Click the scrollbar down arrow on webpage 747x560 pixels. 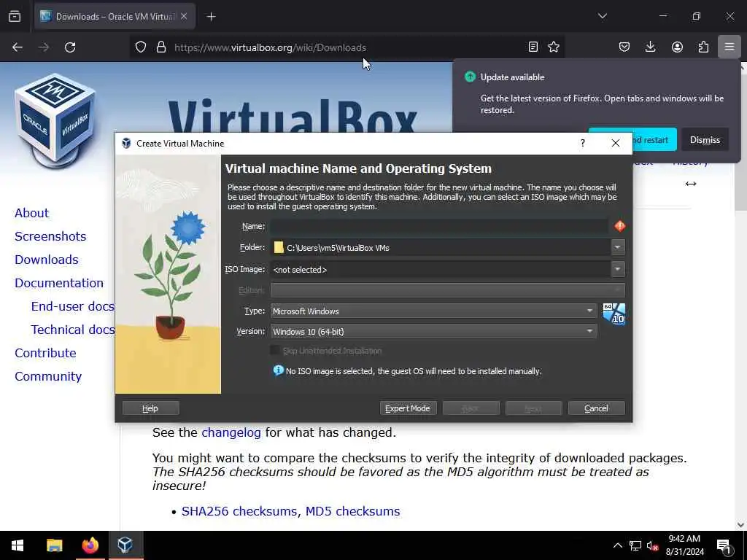741,525
